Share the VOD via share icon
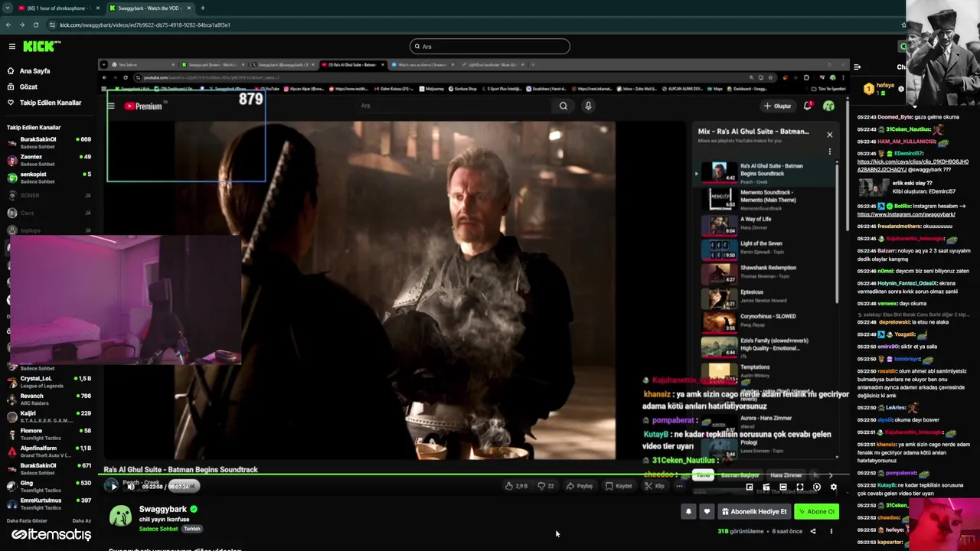 pos(813,531)
